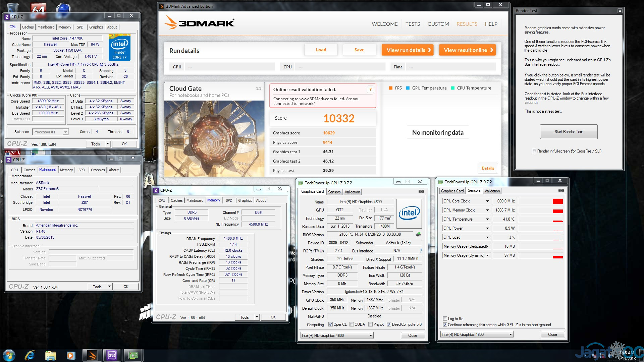The image size is (644, 362).
Task: Toggle the Log to file checkbox
Action: click(x=445, y=319)
